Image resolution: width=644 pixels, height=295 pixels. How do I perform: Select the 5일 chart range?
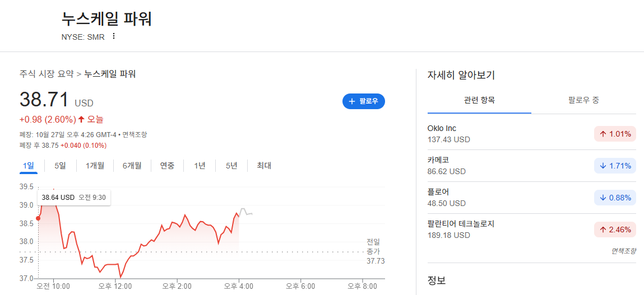60,166
